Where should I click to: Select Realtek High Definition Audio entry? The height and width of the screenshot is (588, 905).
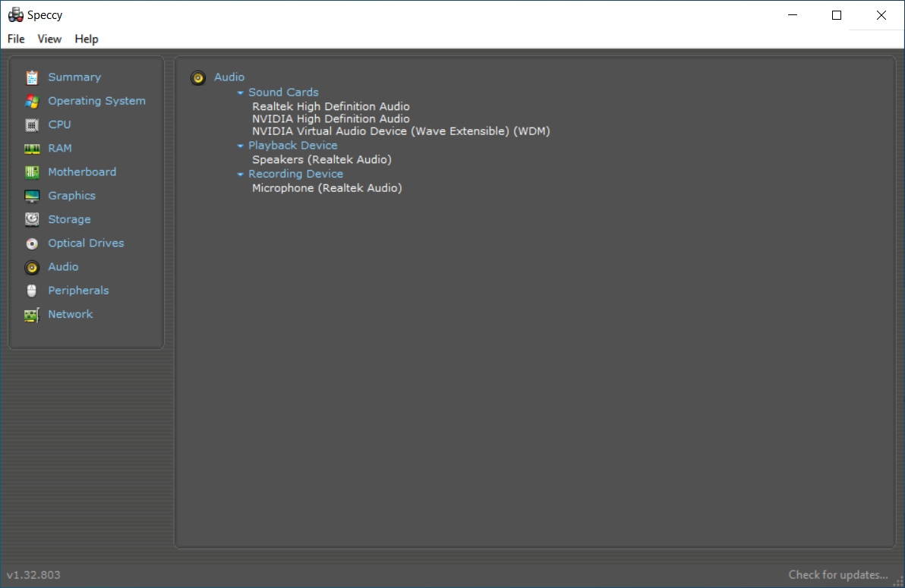click(331, 106)
